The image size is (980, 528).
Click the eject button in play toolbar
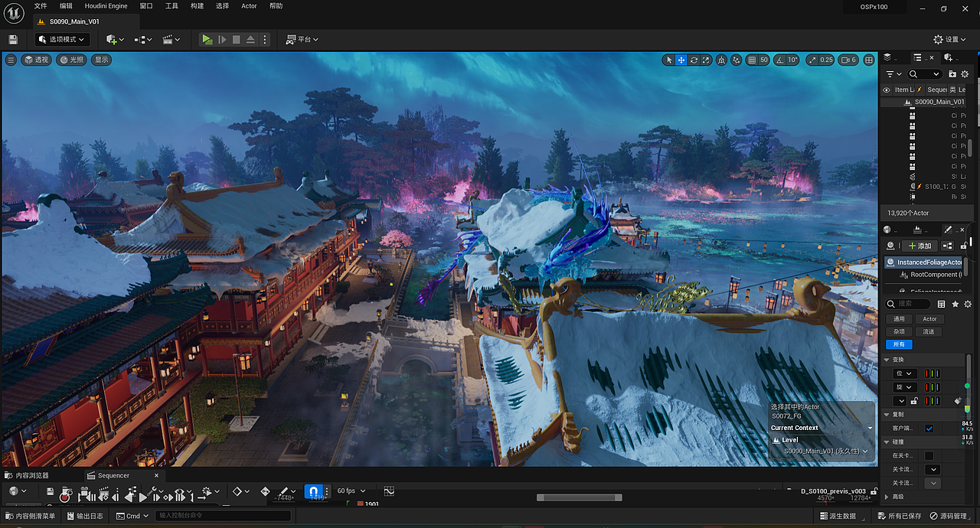pos(250,39)
